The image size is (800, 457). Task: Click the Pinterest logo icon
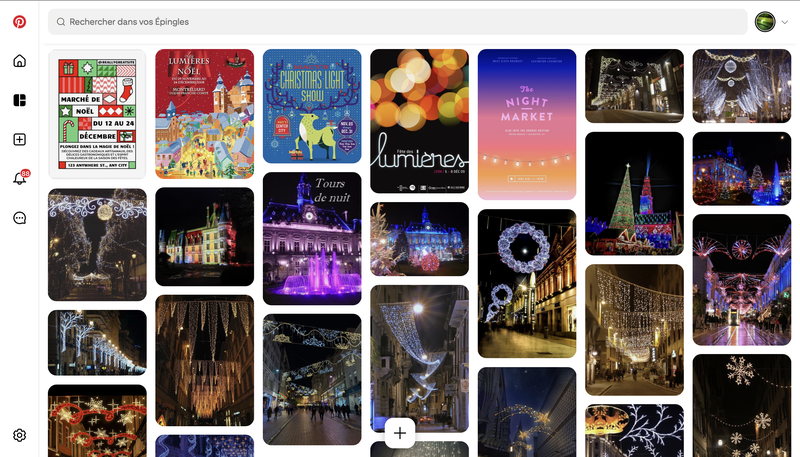click(19, 21)
